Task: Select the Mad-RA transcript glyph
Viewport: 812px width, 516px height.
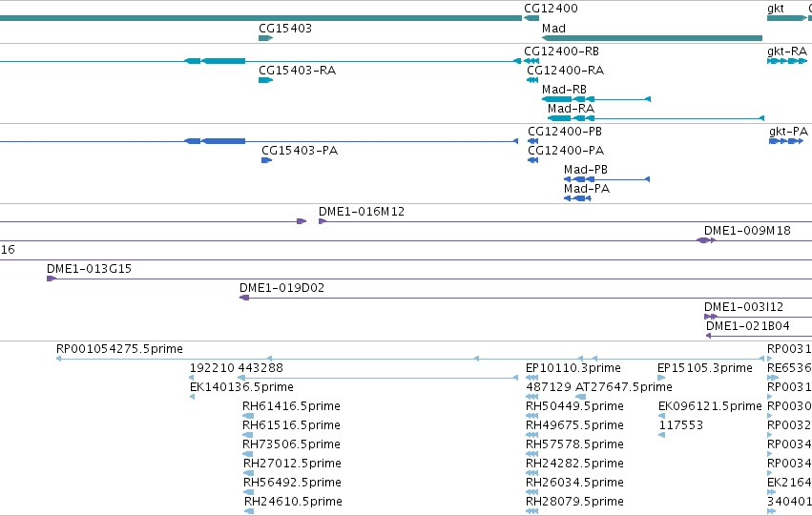Action: pyautogui.click(x=656, y=118)
